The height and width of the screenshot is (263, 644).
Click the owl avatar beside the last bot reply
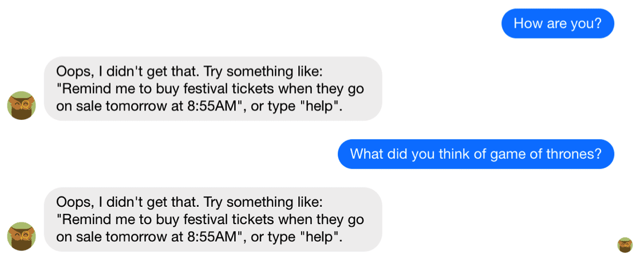tap(21, 236)
